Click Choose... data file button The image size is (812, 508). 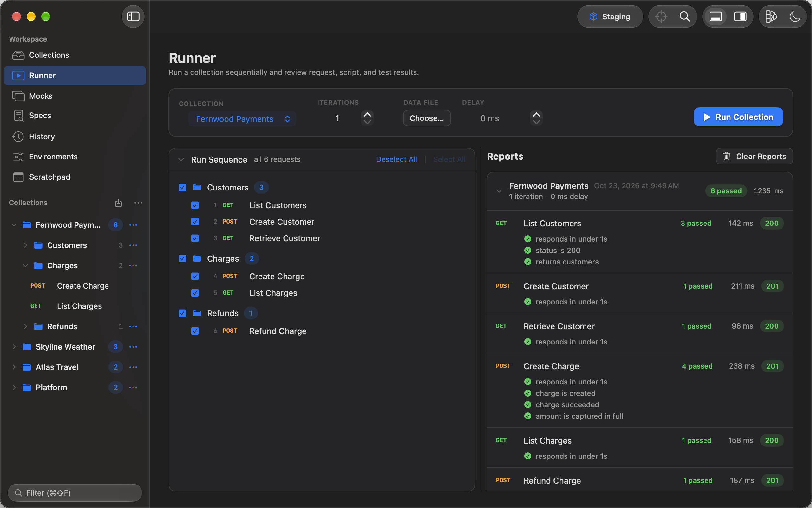[x=427, y=118]
